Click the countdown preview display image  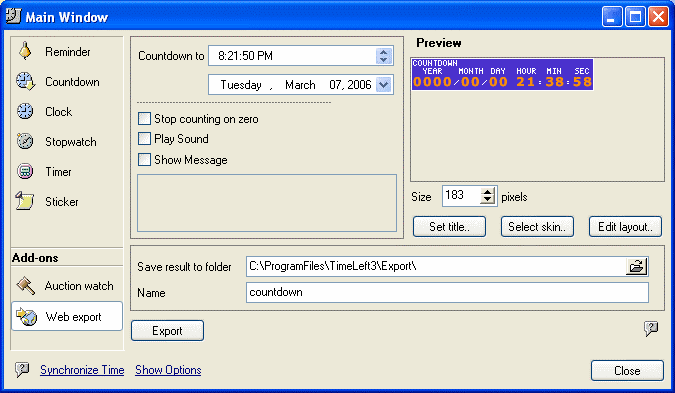502,74
